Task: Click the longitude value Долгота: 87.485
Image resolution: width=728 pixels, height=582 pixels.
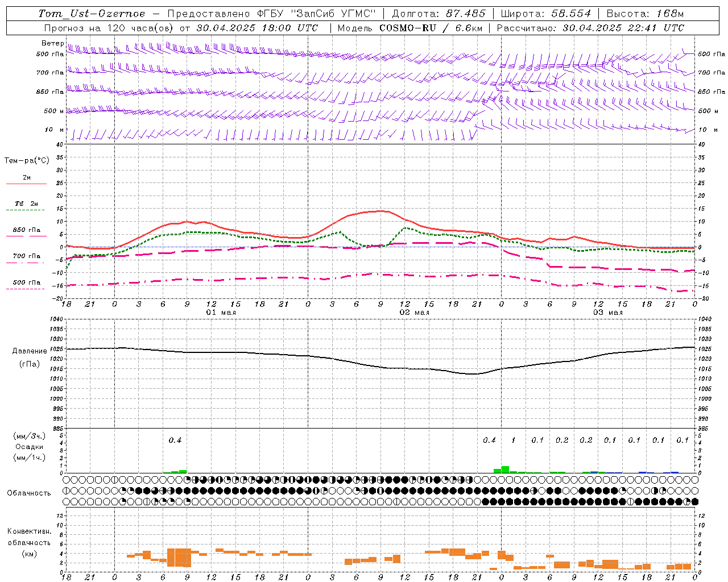Action: (439, 14)
